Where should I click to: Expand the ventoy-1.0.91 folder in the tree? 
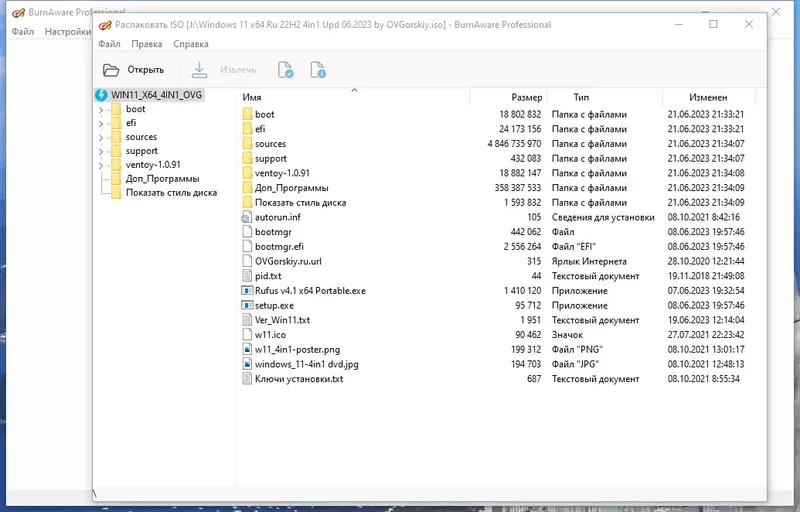click(101, 165)
